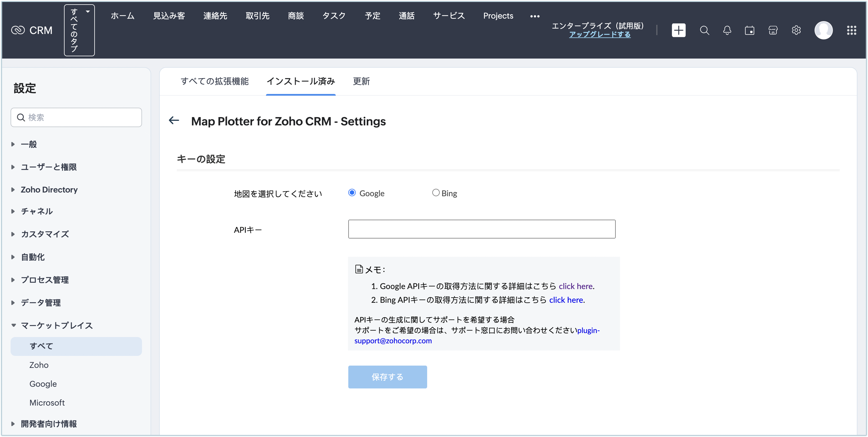The height and width of the screenshot is (437, 868).
Task: Open the search magnifier icon in header
Action: [704, 30]
